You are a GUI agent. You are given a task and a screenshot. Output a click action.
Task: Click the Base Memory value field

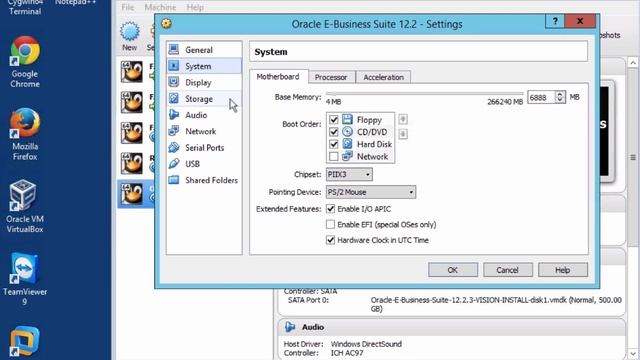[x=541, y=97]
